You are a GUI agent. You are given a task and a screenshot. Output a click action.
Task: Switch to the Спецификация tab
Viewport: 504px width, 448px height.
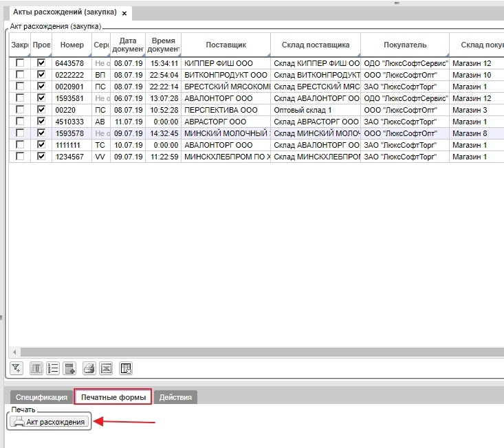tap(41, 397)
